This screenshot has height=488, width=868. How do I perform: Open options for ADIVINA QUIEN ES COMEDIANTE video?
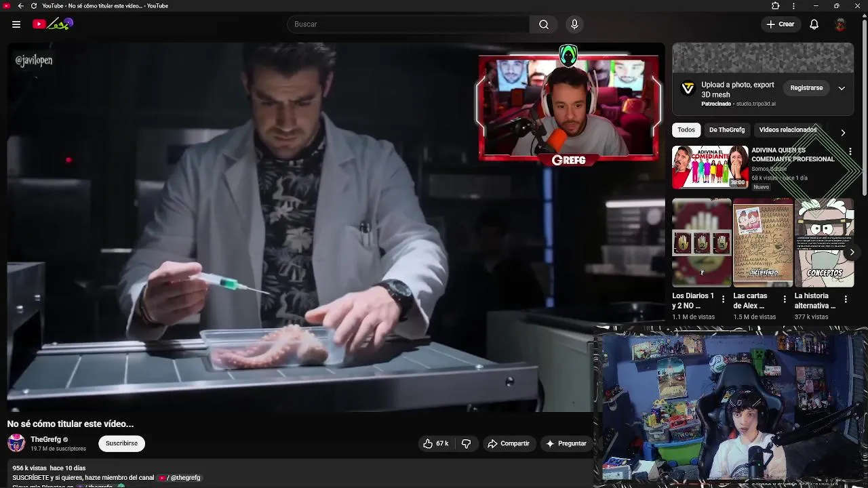pos(850,152)
